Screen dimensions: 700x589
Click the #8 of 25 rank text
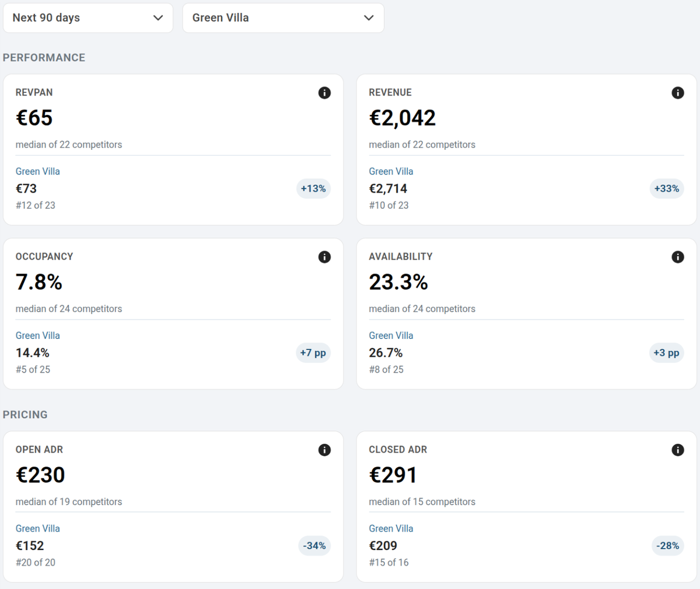click(x=386, y=370)
